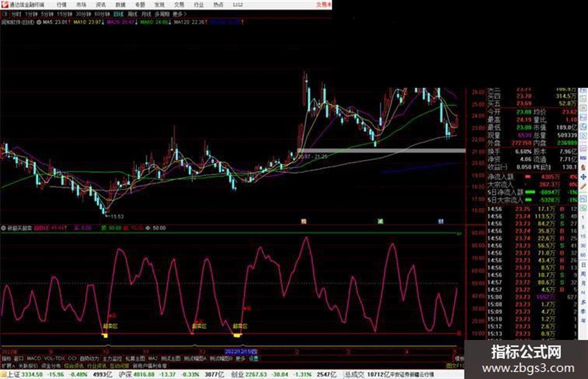Open the 行业 menu

pyautogui.click(x=198, y=5)
